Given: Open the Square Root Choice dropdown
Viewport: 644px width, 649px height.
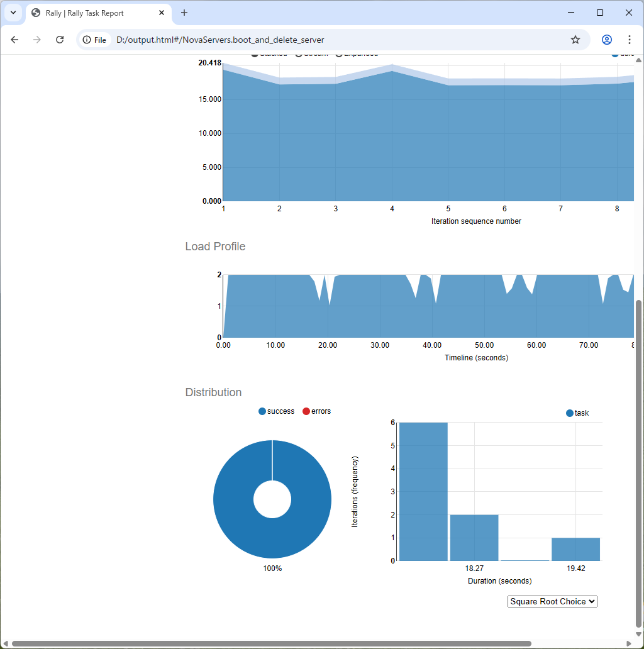Looking at the screenshot, I should point(552,602).
